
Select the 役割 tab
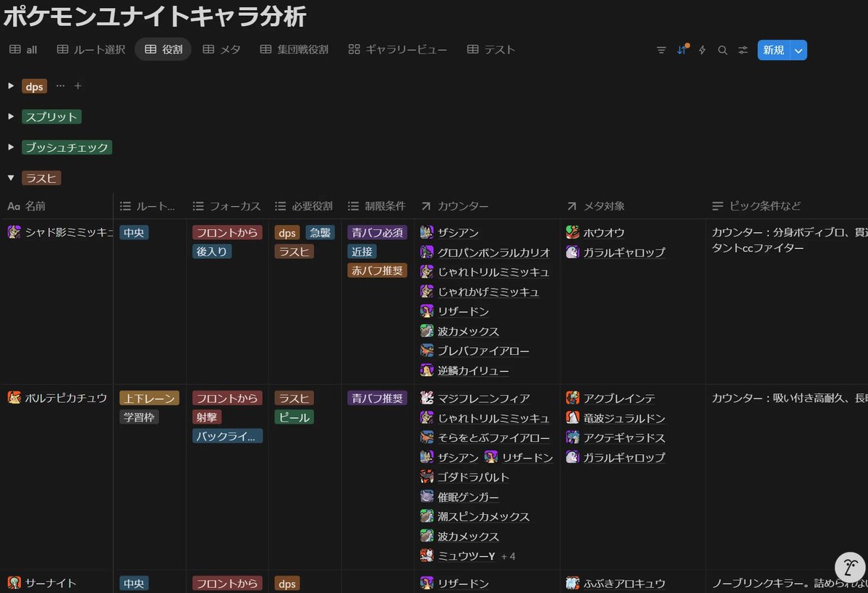pos(163,50)
